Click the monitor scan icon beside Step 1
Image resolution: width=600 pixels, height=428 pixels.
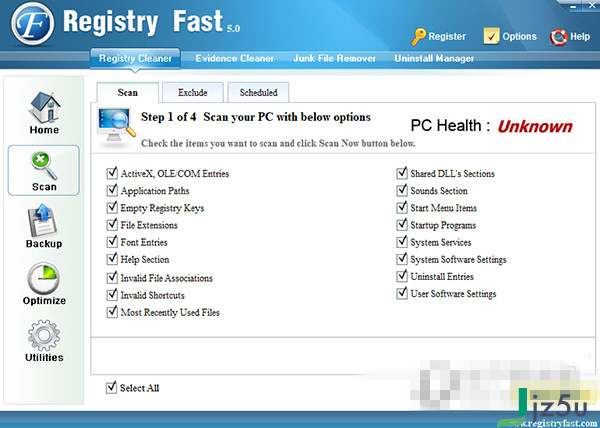pos(116,127)
